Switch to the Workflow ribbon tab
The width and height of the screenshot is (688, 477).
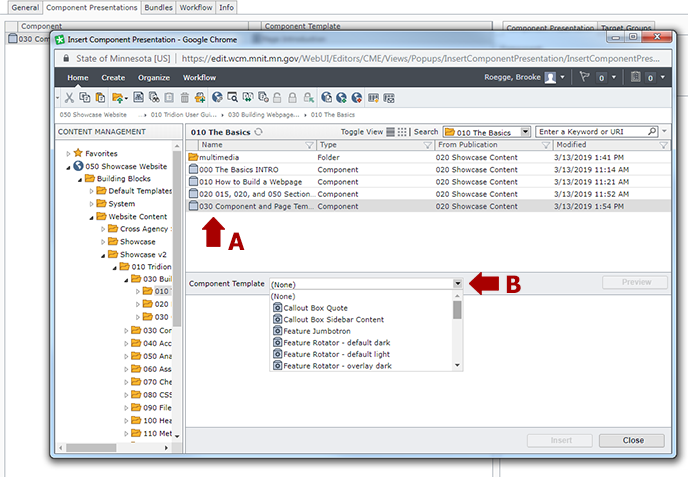click(x=199, y=77)
